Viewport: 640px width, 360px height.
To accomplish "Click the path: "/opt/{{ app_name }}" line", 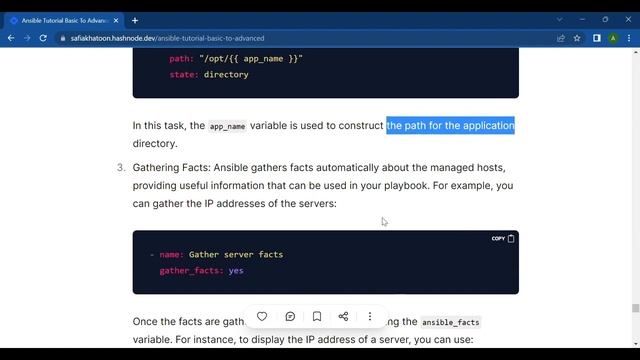I will [x=236, y=59].
